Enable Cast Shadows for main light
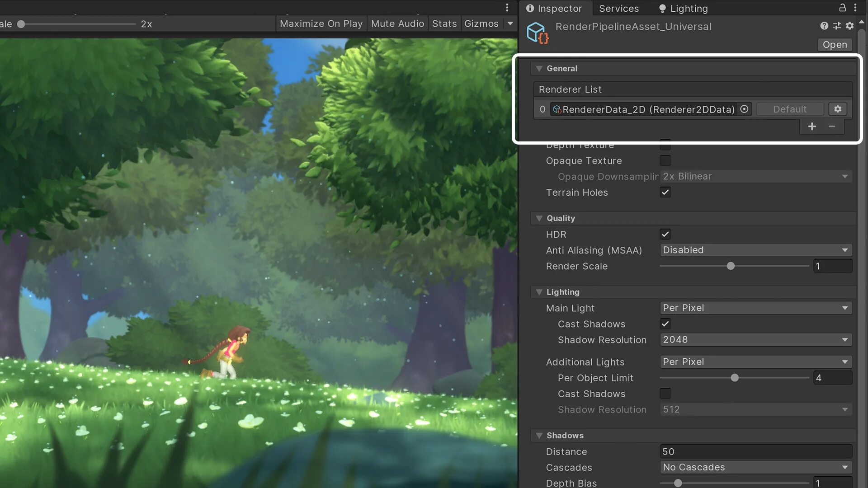The height and width of the screenshot is (488, 868). point(665,324)
